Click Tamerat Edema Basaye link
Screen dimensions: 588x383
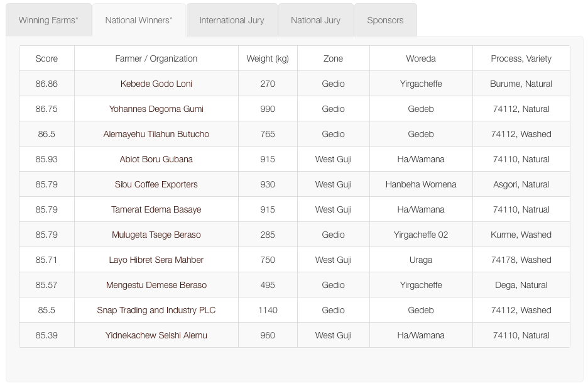(156, 209)
